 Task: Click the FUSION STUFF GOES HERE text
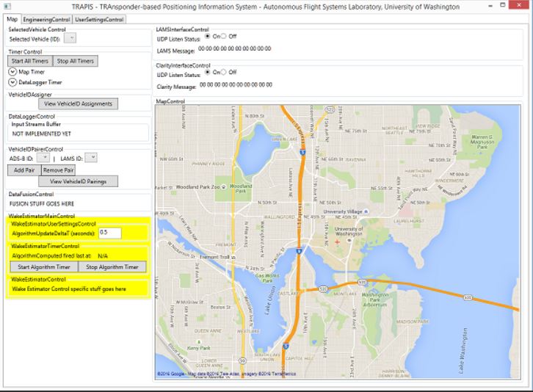click(x=41, y=203)
